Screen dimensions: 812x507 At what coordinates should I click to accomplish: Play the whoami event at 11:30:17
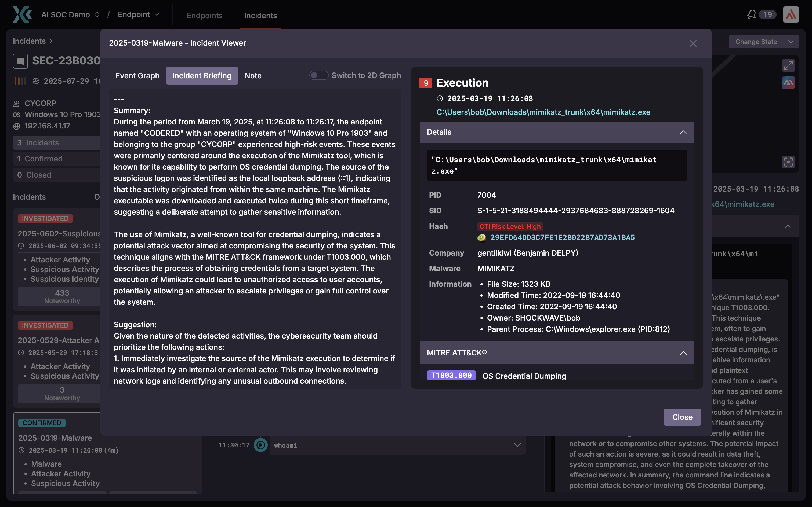(261, 445)
